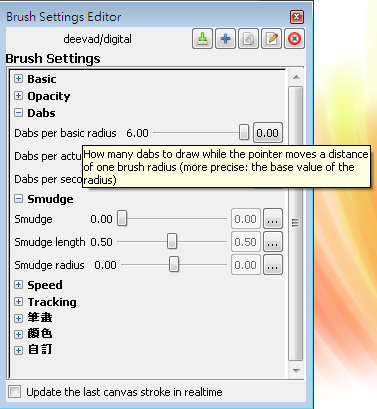Click the scrollbar down arrow
This screenshot has width=377, height=409.
(x=296, y=370)
